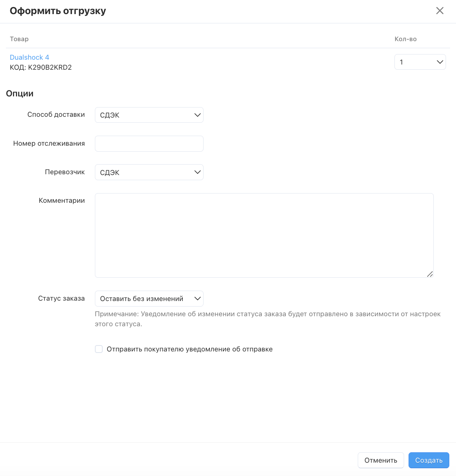Click the Комментарии field label
The height and width of the screenshot is (476, 456).
point(62,201)
